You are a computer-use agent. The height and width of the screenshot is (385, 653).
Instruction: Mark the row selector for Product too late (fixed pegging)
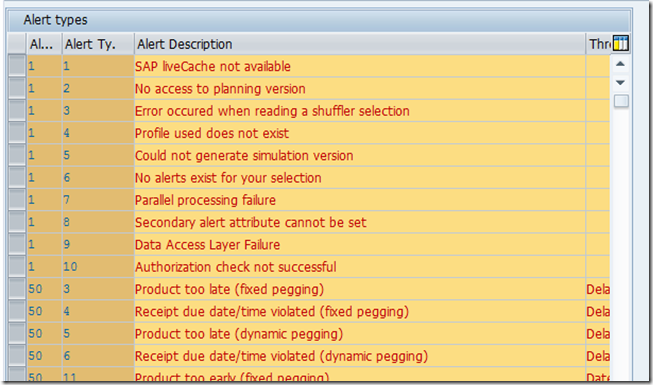(17, 289)
